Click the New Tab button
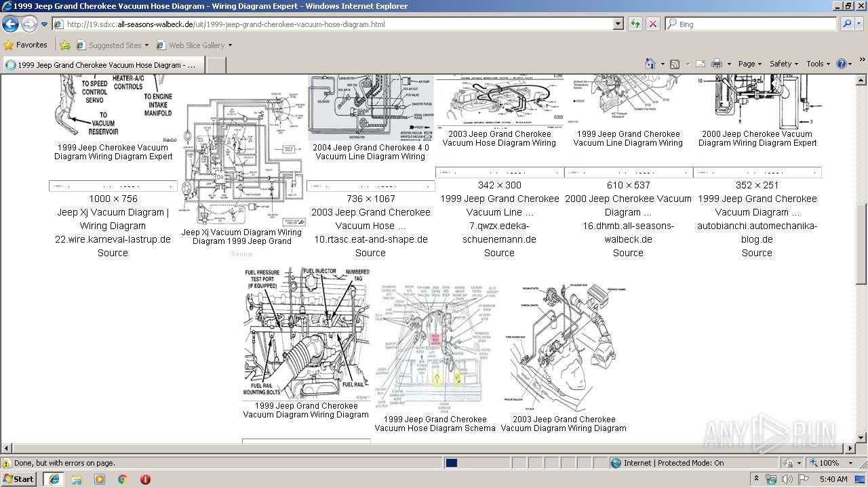 click(215, 65)
